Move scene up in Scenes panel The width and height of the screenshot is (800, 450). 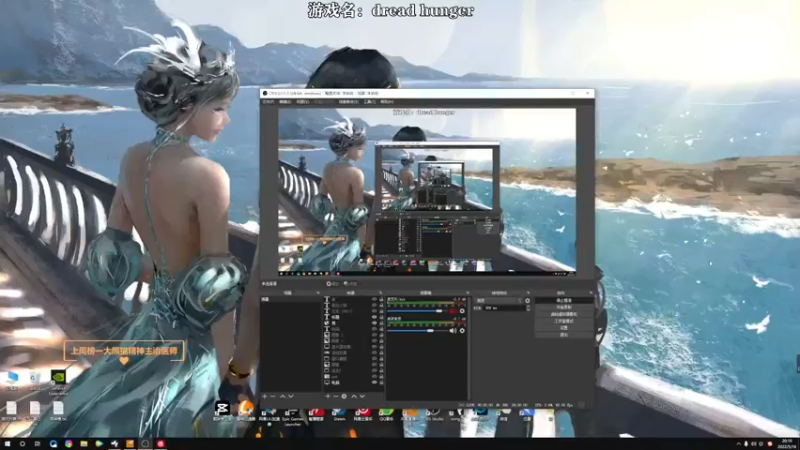pyautogui.click(x=283, y=396)
